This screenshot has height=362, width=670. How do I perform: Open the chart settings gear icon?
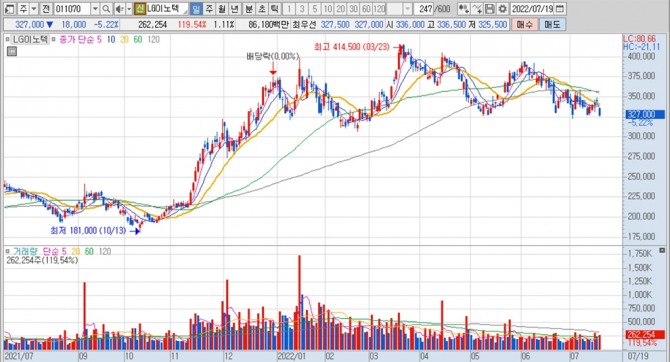point(503,9)
